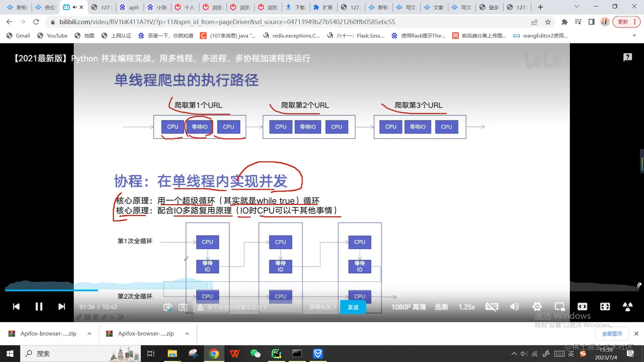Open a new browser tab
Screen dimensions: 644x362
click(540, 7)
